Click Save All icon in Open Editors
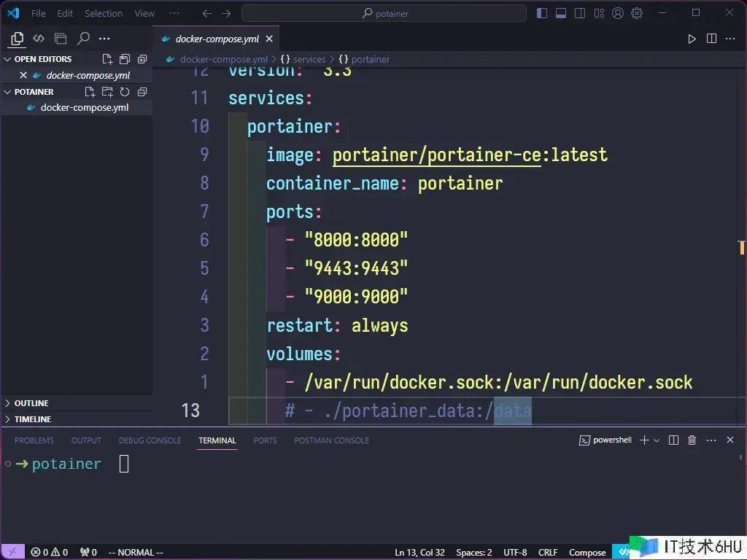Screen dimensions: 747x560 [x=125, y=59]
